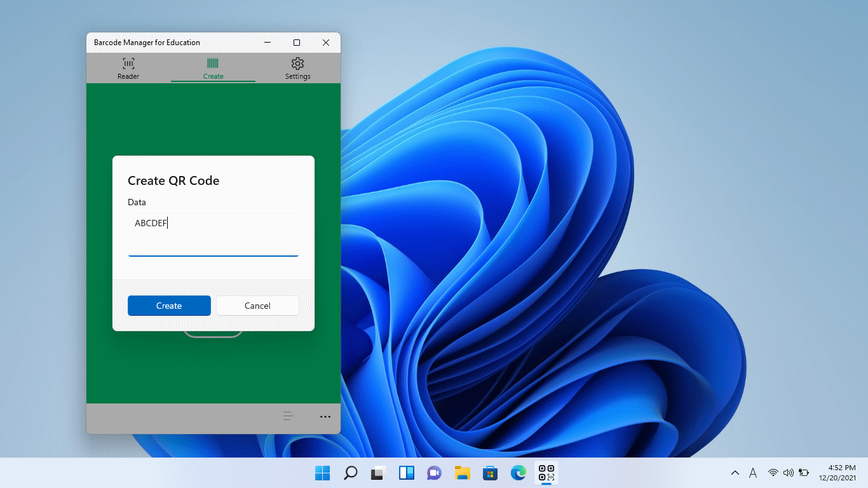Screen dimensions: 868x488
Task: Open Settings via the gear icon
Action: click(x=297, y=64)
